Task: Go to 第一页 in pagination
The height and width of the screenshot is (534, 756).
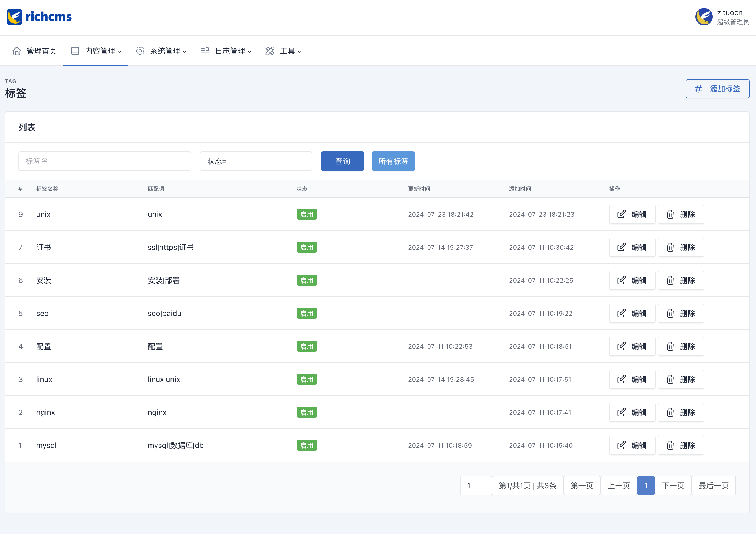Action: click(582, 486)
